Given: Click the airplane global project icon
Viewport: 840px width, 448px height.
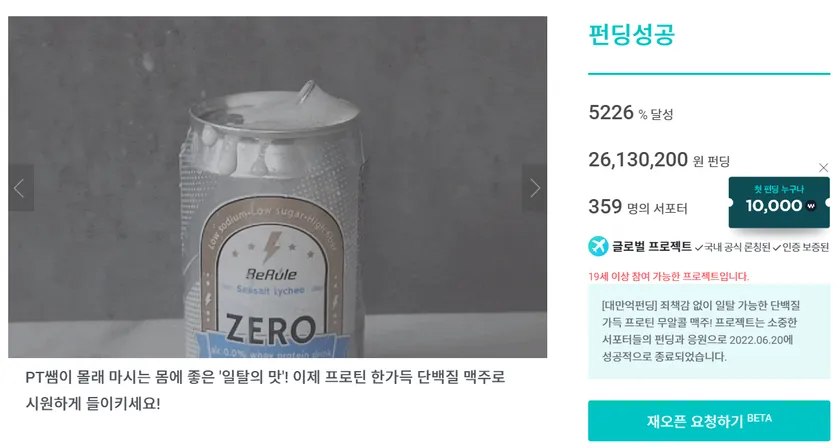Looking at the screenshot, I should point(598,246).
